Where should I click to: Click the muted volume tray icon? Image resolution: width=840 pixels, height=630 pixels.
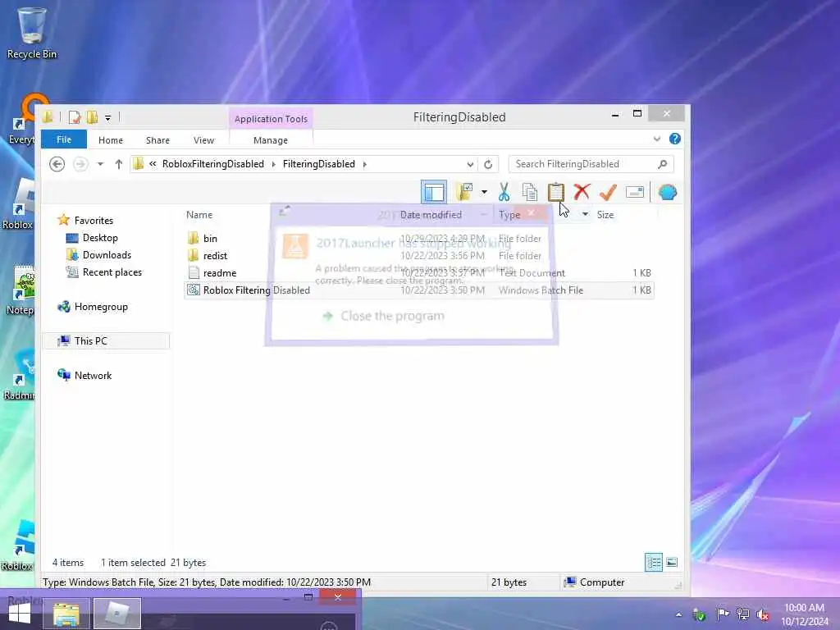coord(763,614)
